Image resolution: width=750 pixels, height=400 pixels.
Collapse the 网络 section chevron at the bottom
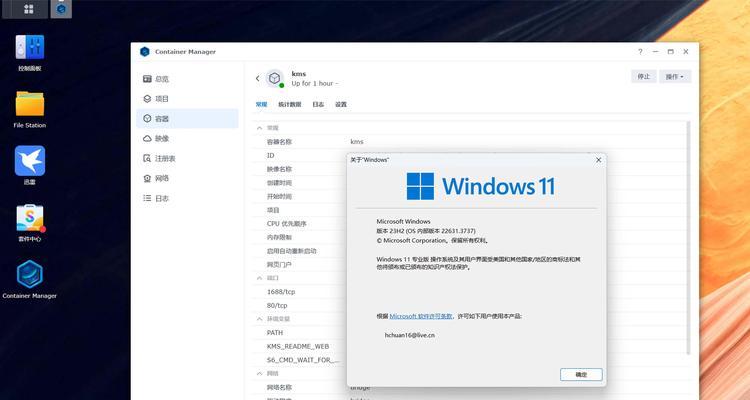259,373
